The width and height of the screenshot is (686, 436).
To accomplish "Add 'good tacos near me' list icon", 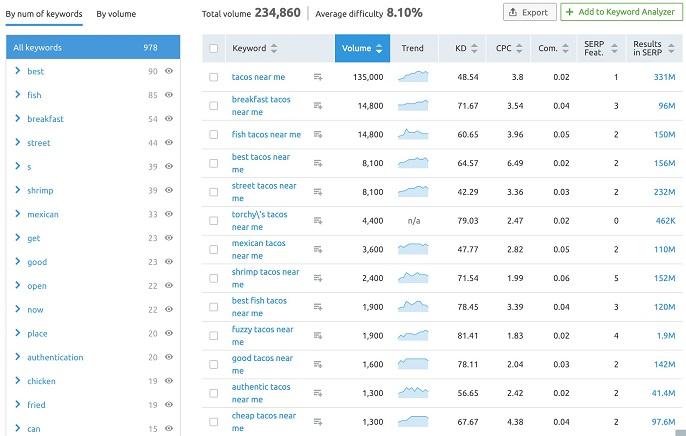I will tap(318, 364).
